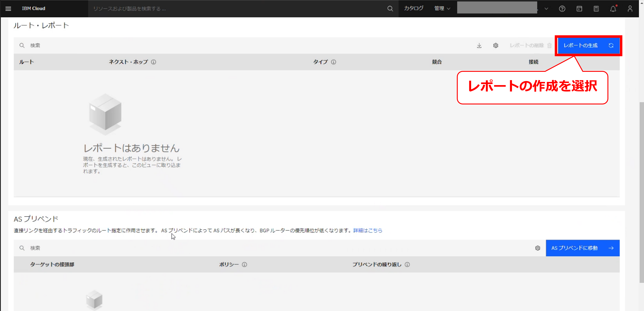Open the hamburger navigation menu

point(8,9)
